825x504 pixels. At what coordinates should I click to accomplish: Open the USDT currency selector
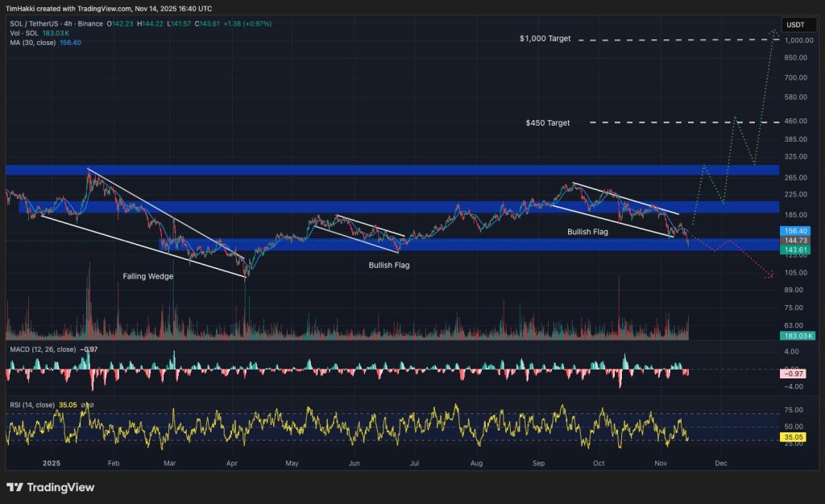pos(794,26)
